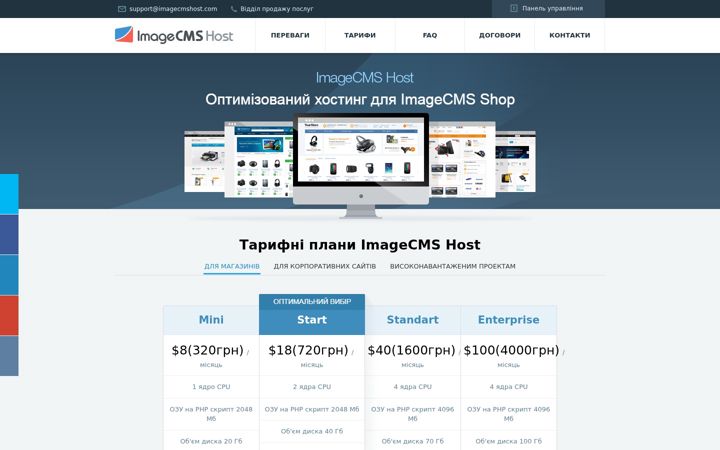The image size is (720, 450).
Task: Click the phone icon beside Відділ продажу послуг
Action: click(234, 9)
